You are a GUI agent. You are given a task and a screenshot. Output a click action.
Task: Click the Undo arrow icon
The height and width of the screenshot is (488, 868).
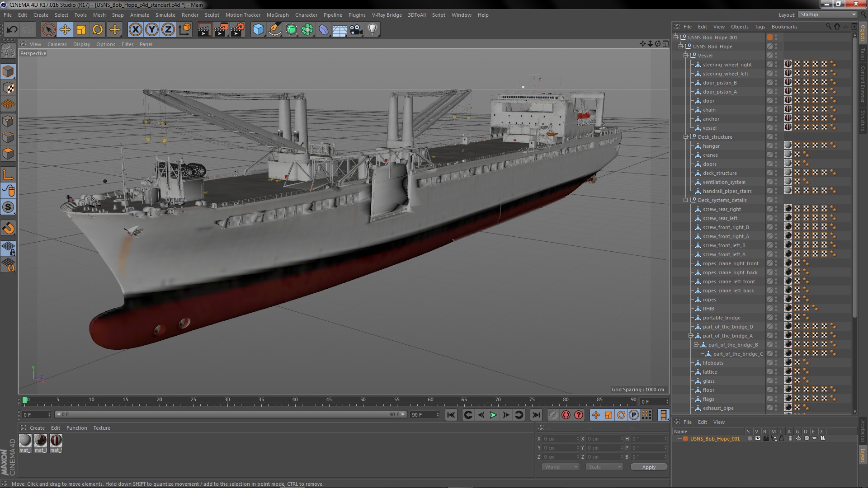tap(12, 30)
